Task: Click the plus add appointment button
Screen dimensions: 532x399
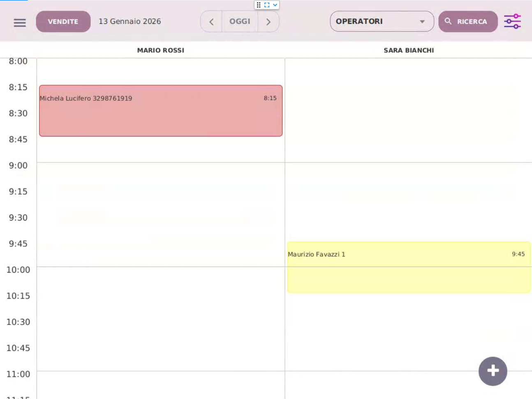Action: tap(493, 371)
